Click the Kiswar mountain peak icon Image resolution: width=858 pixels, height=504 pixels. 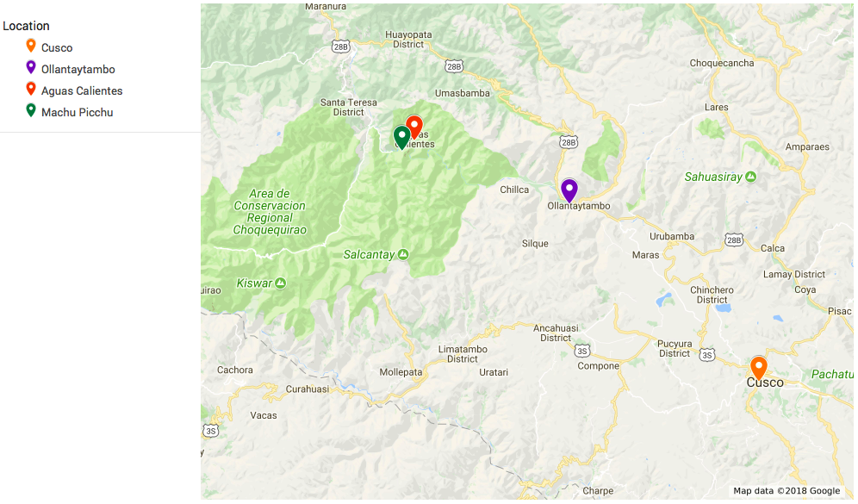(280, 283)
